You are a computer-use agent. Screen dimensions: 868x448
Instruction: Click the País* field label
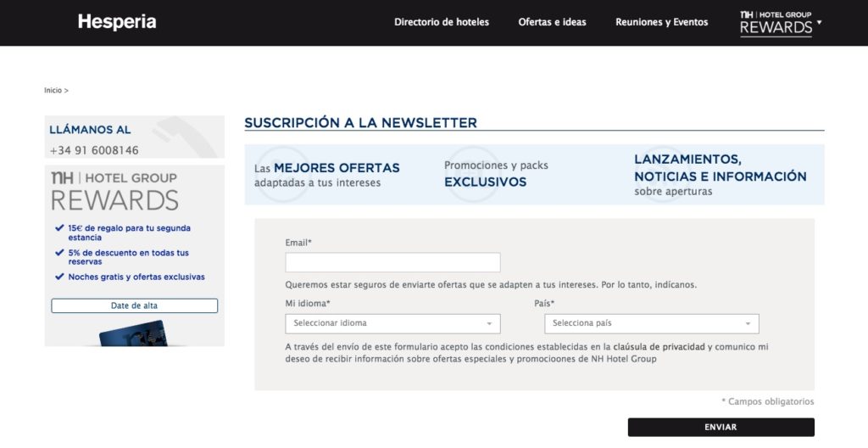[x=544, y=303]
